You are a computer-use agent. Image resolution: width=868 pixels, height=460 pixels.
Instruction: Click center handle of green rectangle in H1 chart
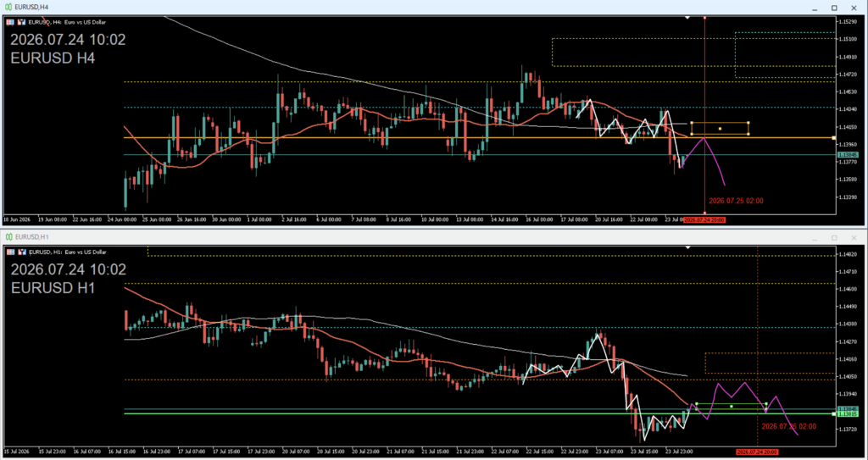(x=732, y=407)
